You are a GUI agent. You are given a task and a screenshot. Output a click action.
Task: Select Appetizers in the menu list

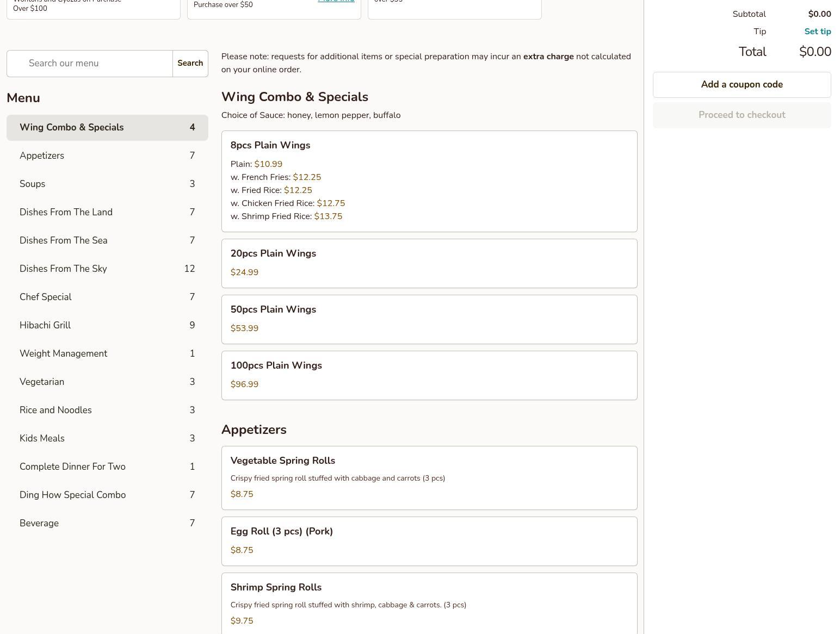[x=107, y=156]
